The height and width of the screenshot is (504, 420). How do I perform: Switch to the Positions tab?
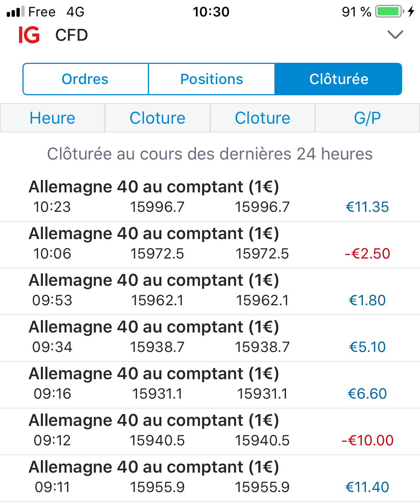click(x=211, y=79)
